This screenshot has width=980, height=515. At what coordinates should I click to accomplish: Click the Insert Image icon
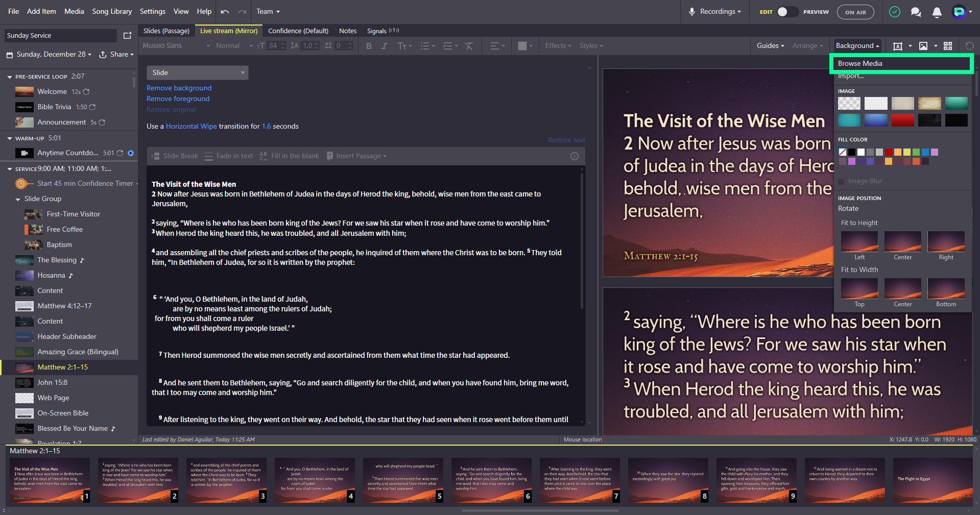point(923,46)
